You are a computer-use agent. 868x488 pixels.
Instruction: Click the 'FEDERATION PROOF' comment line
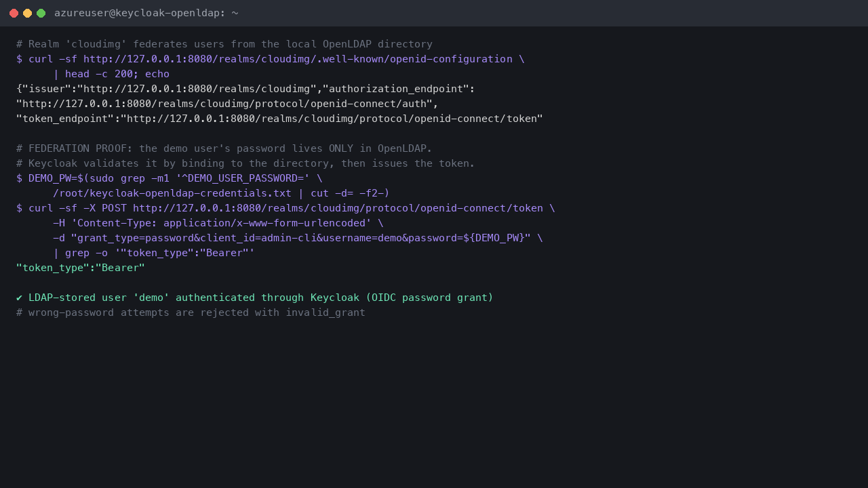coord(224,148)
